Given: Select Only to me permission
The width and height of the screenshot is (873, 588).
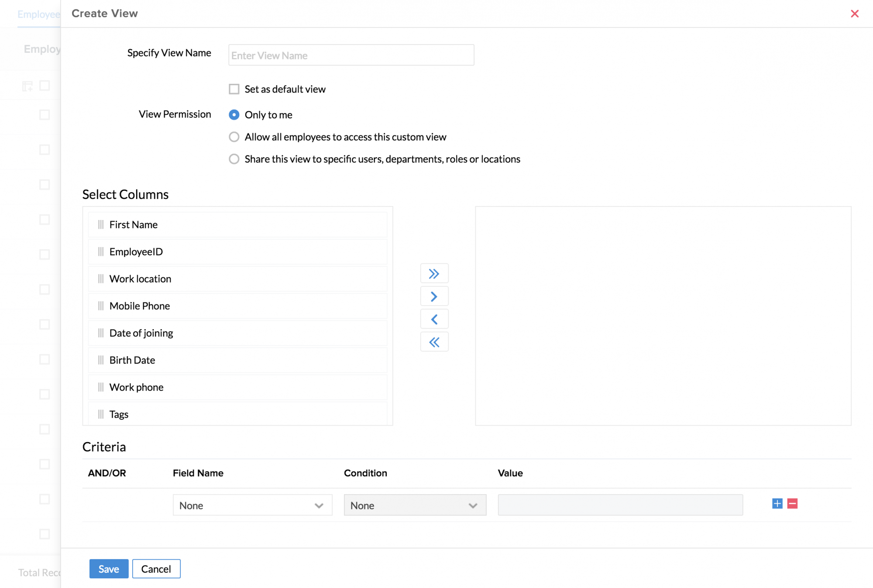Looking at the screenshot, I should tap(234, 115).
